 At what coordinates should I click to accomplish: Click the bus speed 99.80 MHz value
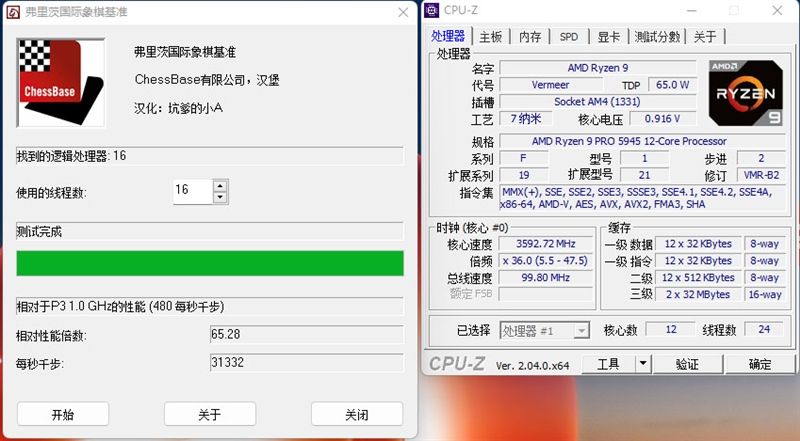[545, 278]
